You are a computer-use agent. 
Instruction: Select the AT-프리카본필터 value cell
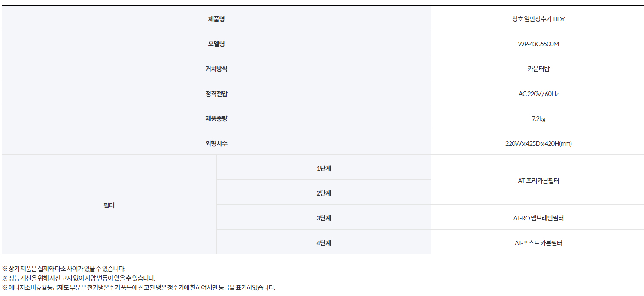click(538, 180)
